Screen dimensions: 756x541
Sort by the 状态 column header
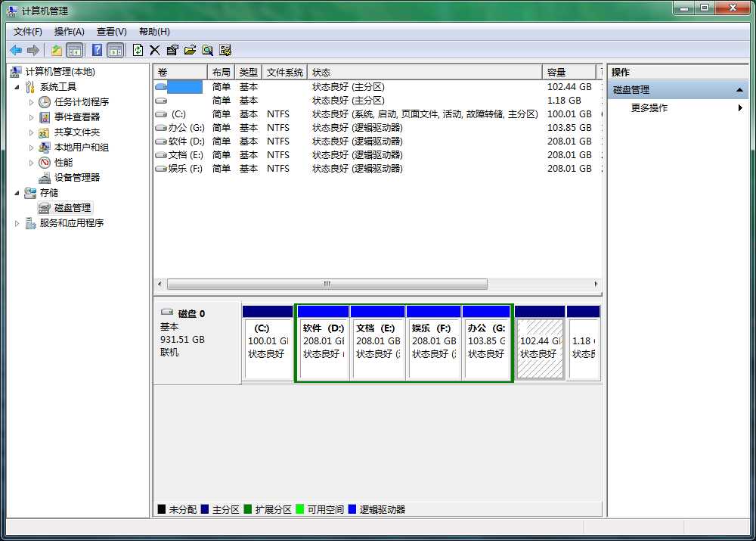pyautogui.click(x=425, y=73)
